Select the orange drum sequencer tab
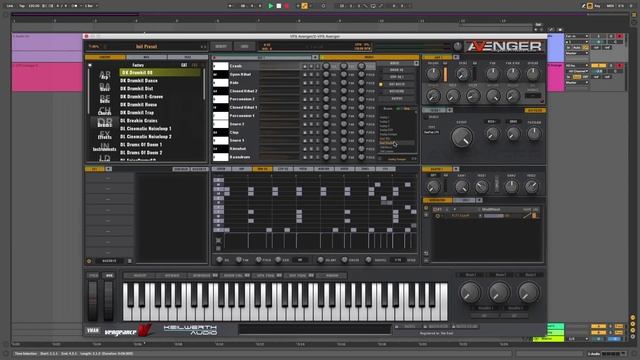640x360 pixels. (x=262, y=169)
